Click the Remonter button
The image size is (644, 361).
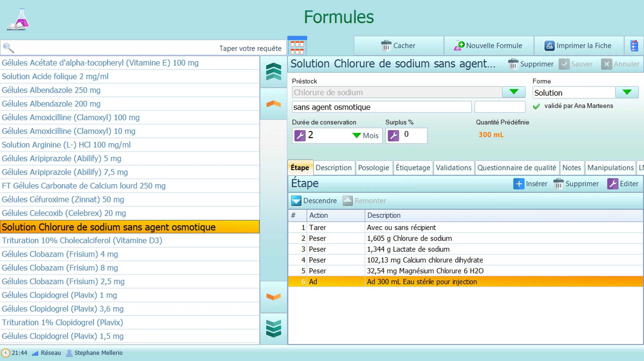pos(364,201)
